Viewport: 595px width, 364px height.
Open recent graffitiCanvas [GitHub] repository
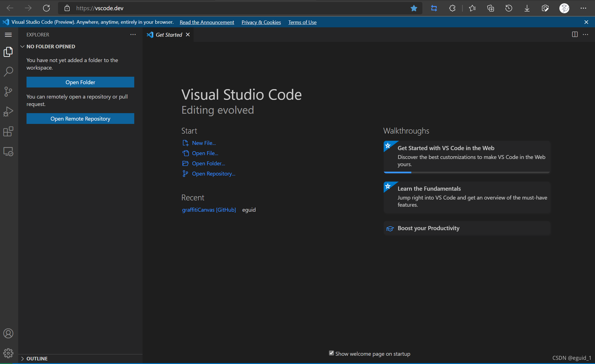pos(209,210)
